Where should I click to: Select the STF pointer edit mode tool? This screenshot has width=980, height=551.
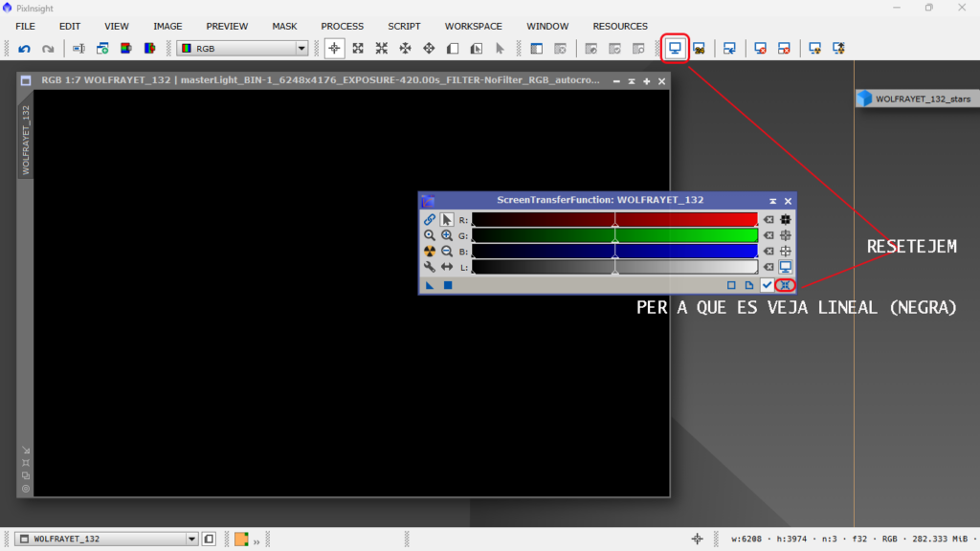[x=446, y=219]
